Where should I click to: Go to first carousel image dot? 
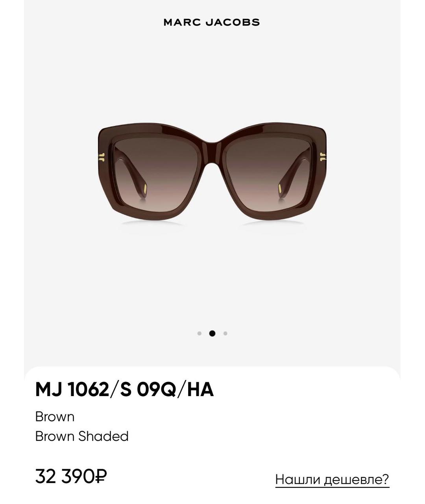[x=200, y=334]
